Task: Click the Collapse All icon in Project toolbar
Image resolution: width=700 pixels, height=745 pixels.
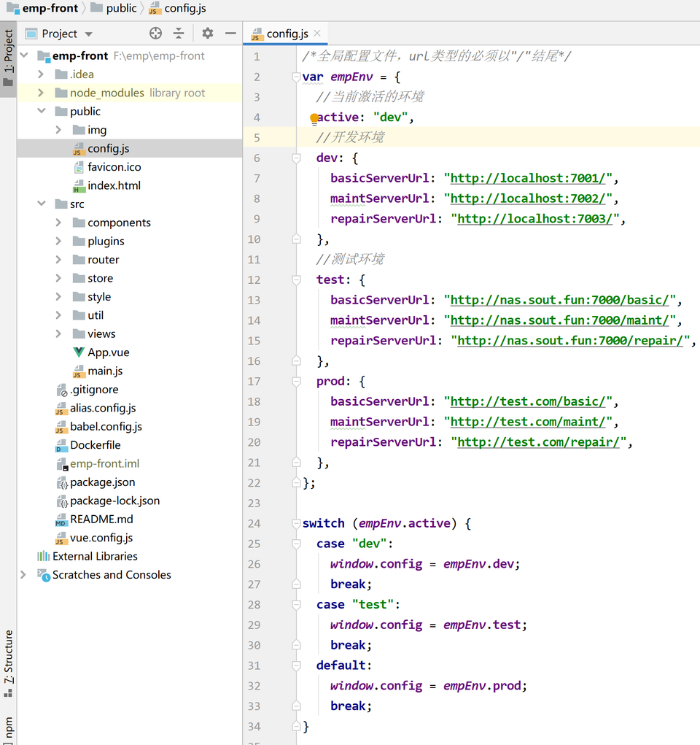Action: click(177, 33)
